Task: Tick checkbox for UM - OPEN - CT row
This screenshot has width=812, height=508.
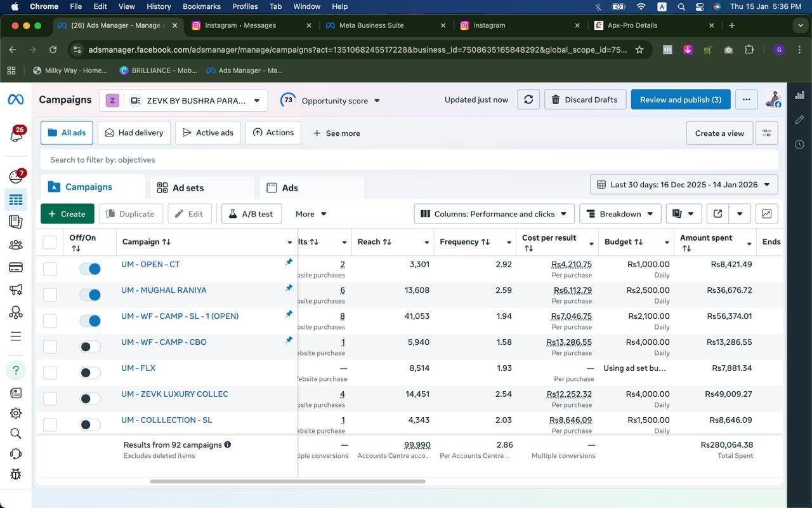Action: [x=49, y=269]
